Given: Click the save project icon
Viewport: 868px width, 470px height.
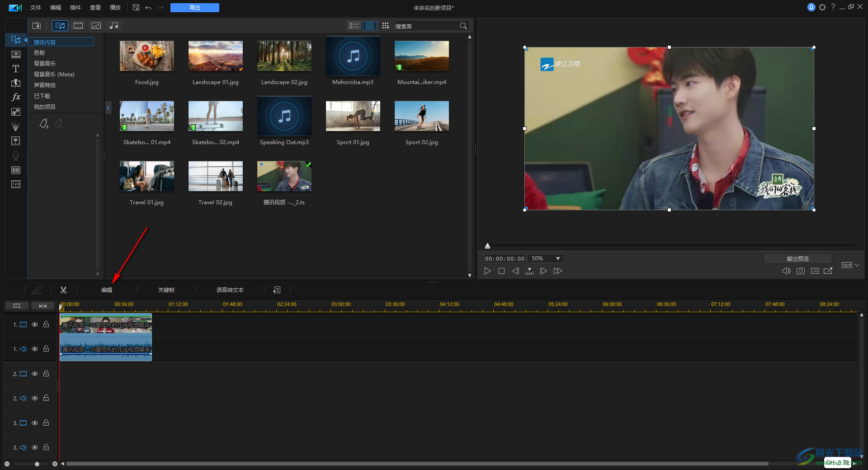Looking at the screenshot, I should pos(136,8).
